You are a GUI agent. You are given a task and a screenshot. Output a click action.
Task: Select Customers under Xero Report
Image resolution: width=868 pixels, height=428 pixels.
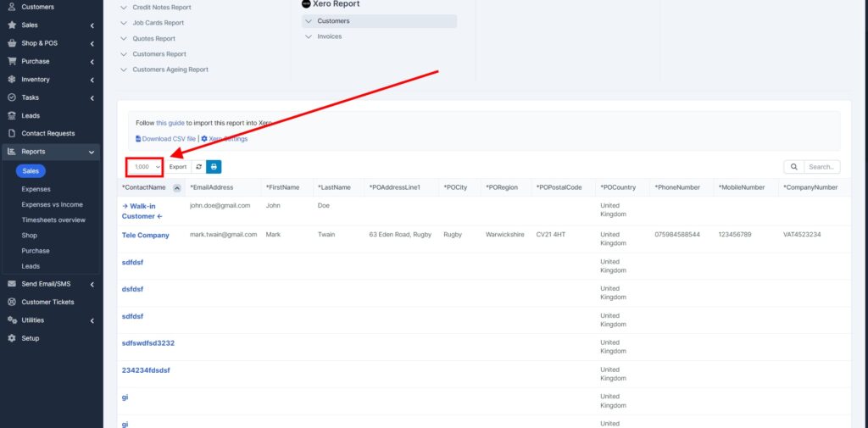(379, 21)
